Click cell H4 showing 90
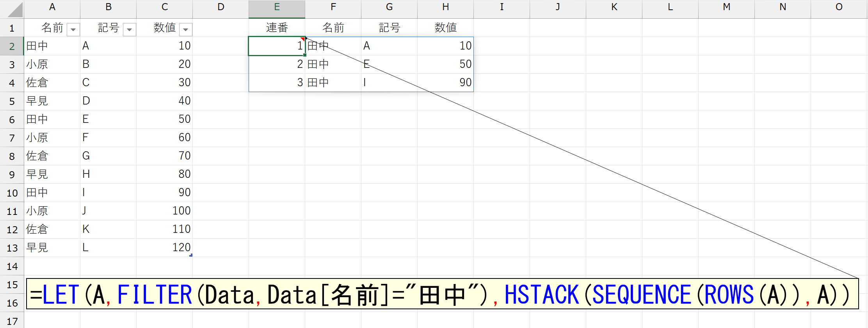This screenshot has width=868, height=328. pos(445,83)
